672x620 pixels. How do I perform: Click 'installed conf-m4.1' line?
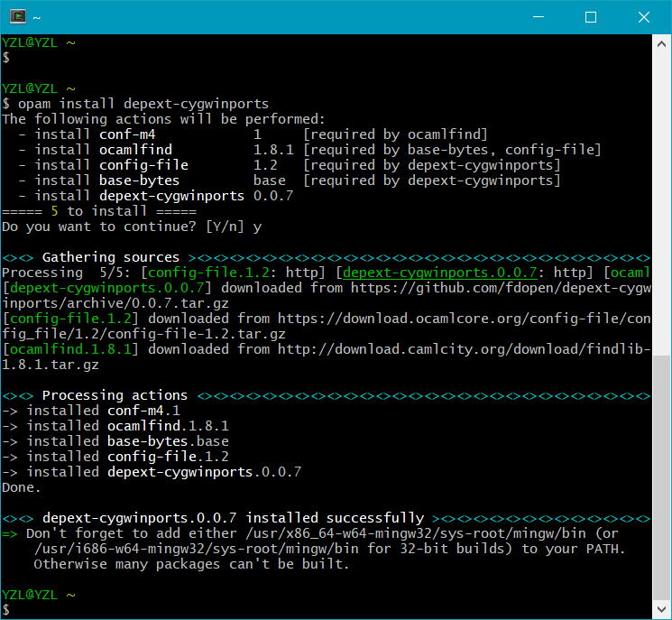[91, 411]
